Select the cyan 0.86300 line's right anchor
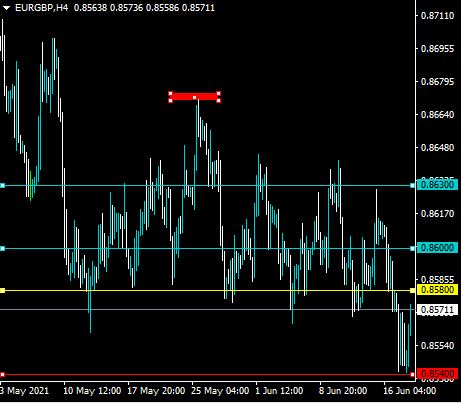 412,185
